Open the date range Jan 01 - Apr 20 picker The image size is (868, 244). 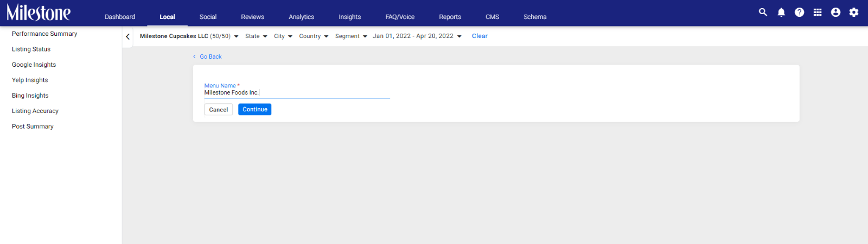pos(417,36)
